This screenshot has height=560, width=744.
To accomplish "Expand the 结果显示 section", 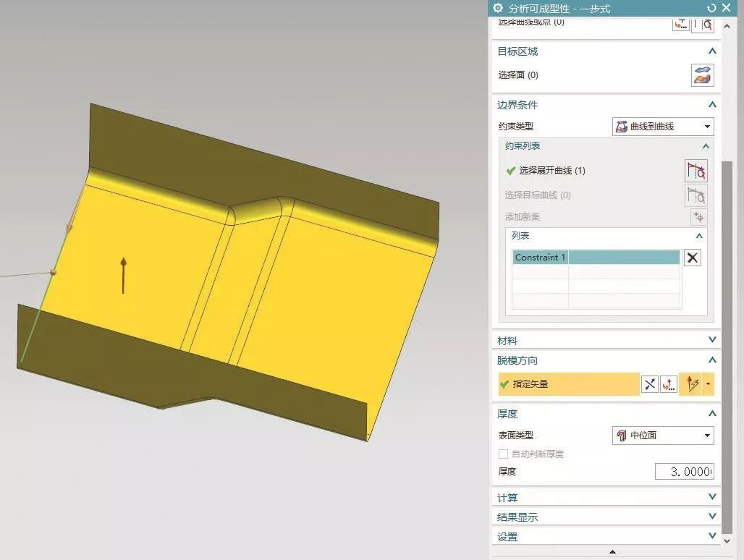I will pos(712,517).
